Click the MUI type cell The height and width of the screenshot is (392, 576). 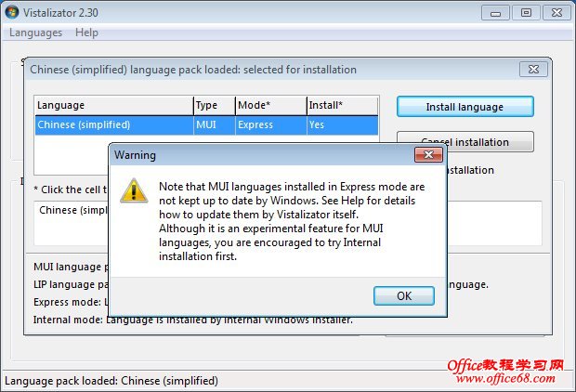point(215,124)
